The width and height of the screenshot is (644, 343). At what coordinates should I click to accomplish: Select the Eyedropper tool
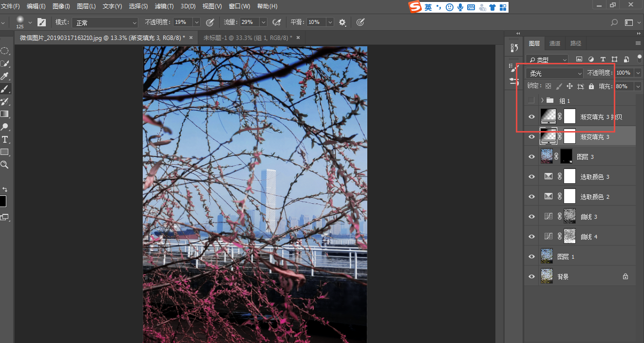click(5, 76)
